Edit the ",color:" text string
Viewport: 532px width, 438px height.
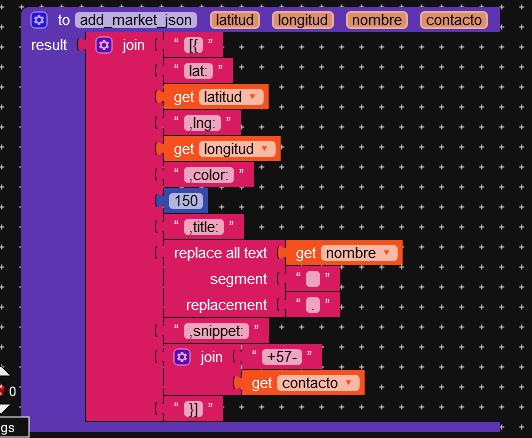209,175
